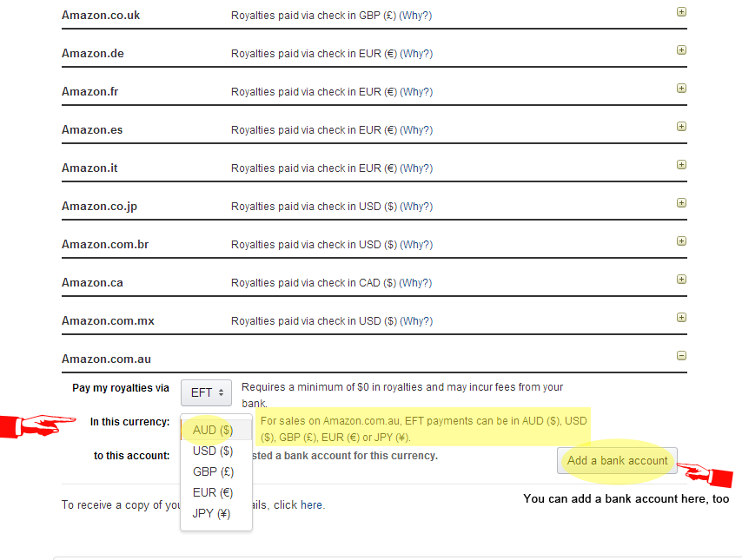Expand the Amazon.co.jp payment row
This screenshot has width=742, height=560.
click(681, 203)
